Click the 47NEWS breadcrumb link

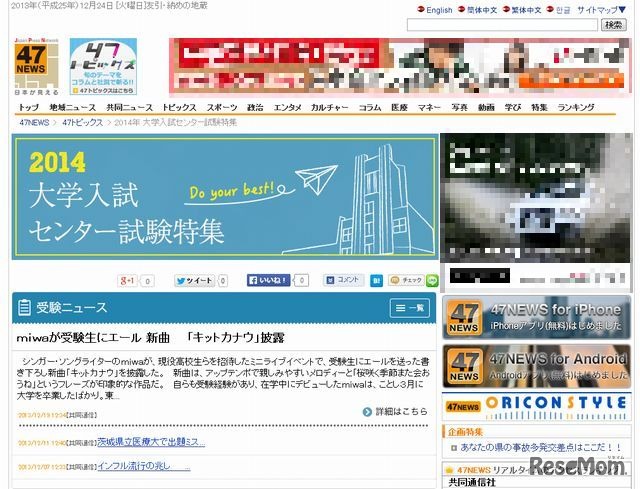click(x=34, y=122)
